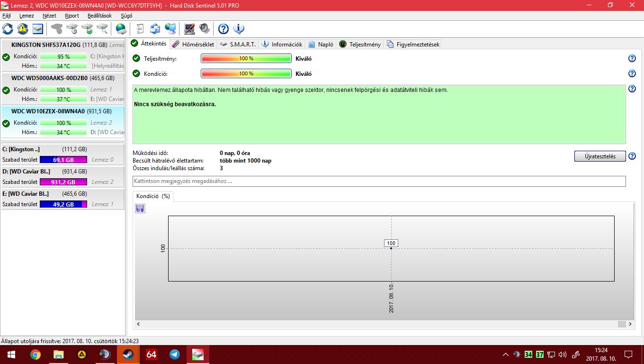Click the main panel Kondíció 100 % gradient bar

[246, 73]
